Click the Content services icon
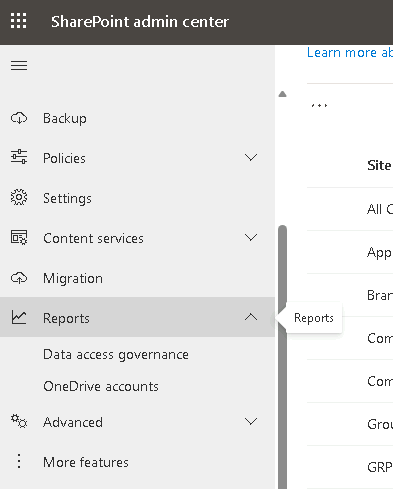Screen dimensions: 393x489 tap(19, 237)
